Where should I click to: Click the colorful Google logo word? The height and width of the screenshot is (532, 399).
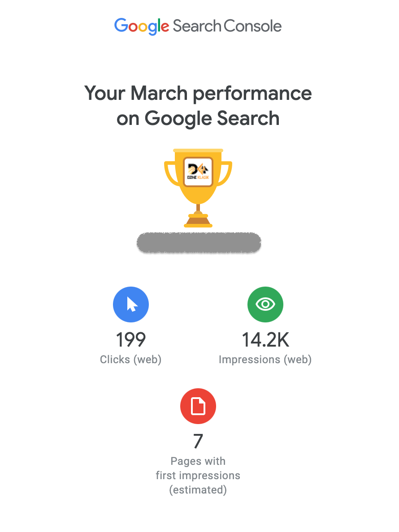[142, 26]
